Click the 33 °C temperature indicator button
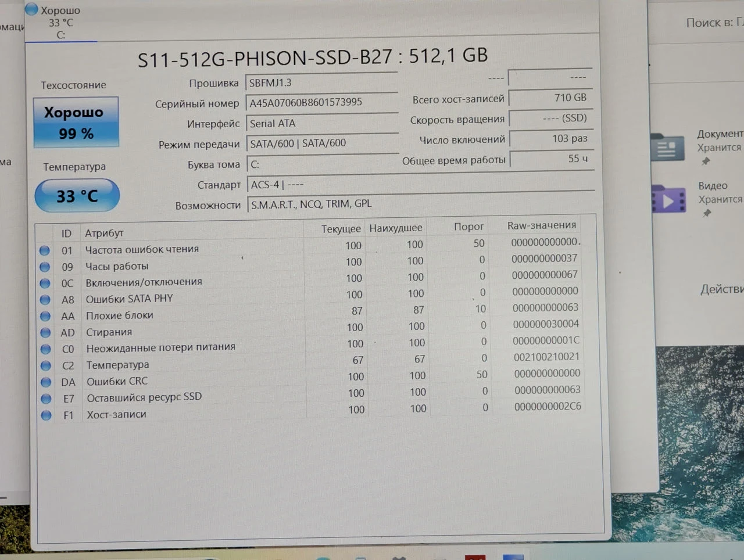Viewport: 744px width, 560px height. [77, 196]
